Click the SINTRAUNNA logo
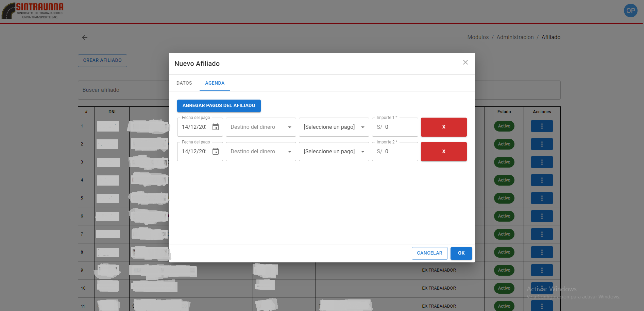This screenshot has height=311, width=644. tap(33, 11)
